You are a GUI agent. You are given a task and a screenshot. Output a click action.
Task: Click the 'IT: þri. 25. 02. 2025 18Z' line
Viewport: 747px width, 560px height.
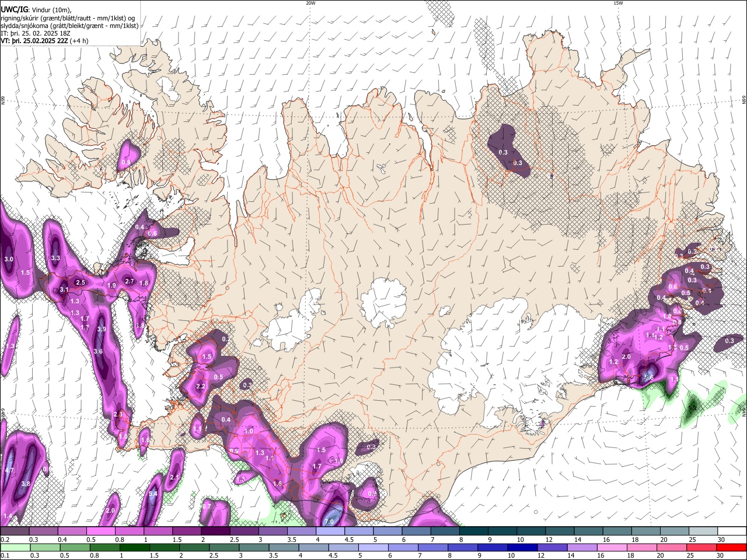point(34,33)
